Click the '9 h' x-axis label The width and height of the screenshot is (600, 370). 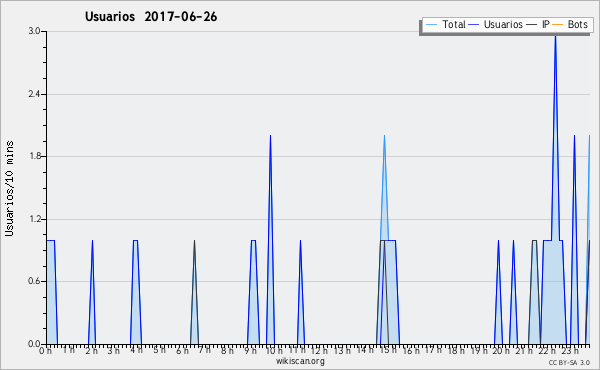[x=250, y=350]
